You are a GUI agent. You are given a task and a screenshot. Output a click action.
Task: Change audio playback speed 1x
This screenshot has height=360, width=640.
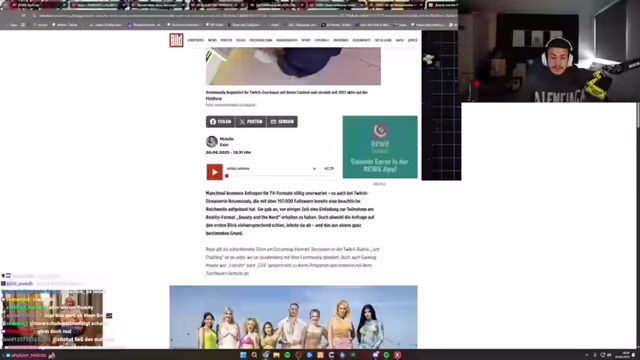tap(314, 169)
